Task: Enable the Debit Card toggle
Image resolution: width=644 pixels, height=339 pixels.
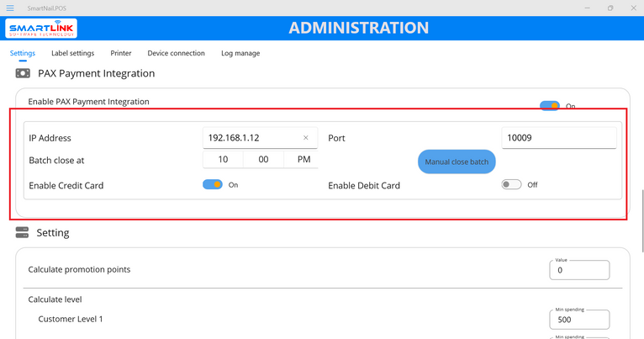Action: click(511, 184)
